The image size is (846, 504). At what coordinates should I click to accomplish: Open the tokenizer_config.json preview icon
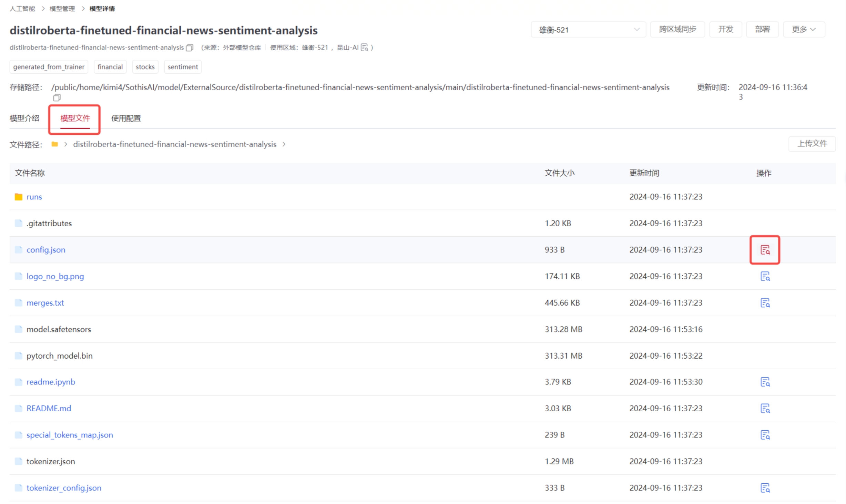click(x=765, y=488)
